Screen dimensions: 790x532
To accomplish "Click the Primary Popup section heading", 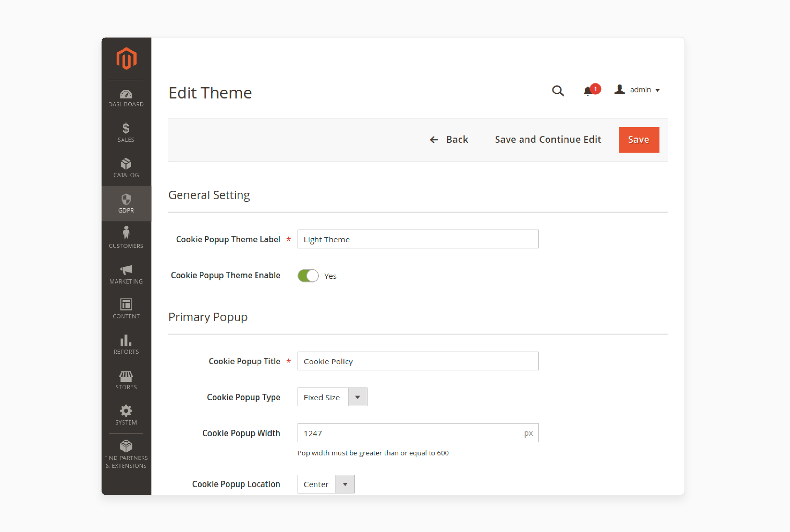I will (208, 317).
